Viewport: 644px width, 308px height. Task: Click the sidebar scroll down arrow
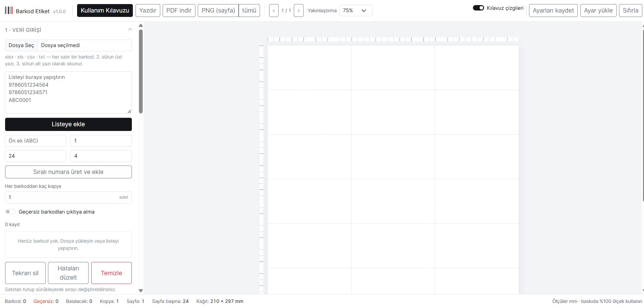point(141,291)
